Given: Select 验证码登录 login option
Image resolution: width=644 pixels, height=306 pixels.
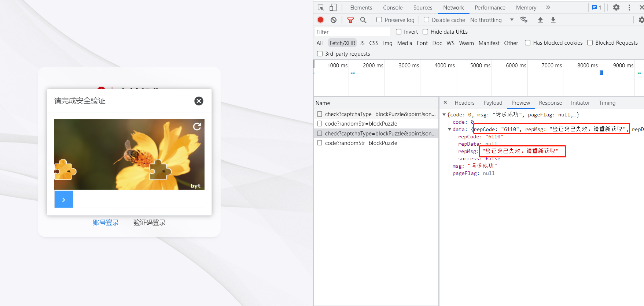Looking at the screenshot, I should pyautogui.click(x=150, y=223).
